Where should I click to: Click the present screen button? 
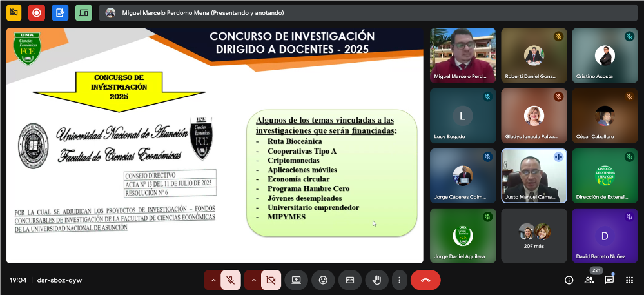point(296,280)
